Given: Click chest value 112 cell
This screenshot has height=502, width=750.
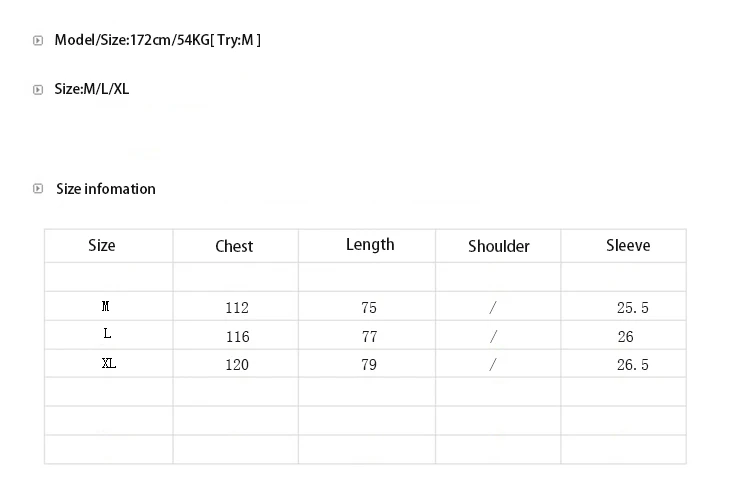Looking at the screenshot, I should coord(237,307).
